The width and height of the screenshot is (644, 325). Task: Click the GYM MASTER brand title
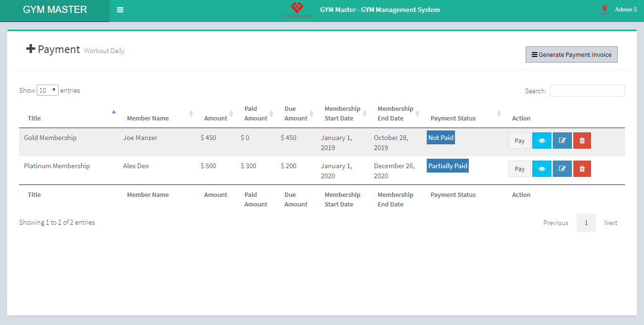[55, 10]
